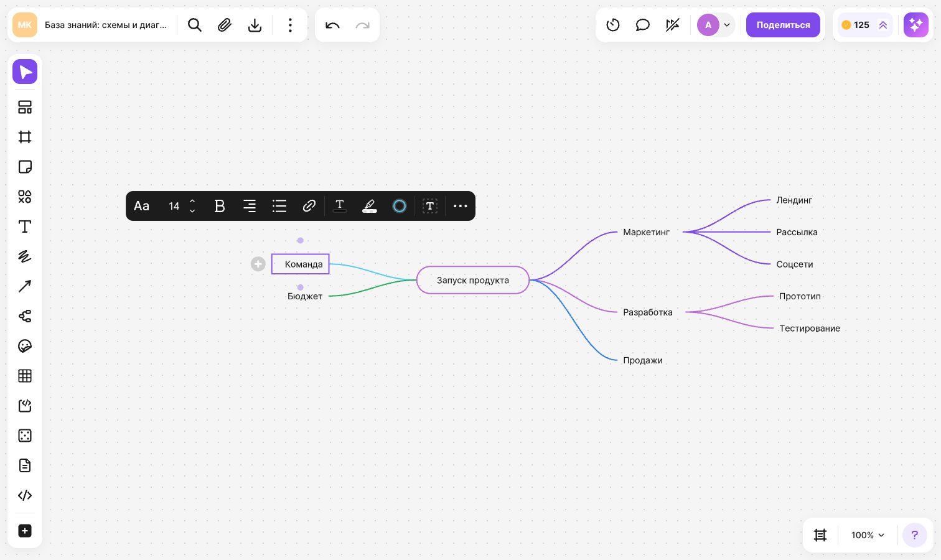Image resolution: width=941 pixels, height=560 pixels.
Task: Select the mind map tool
Action: [x=25, y=316]
